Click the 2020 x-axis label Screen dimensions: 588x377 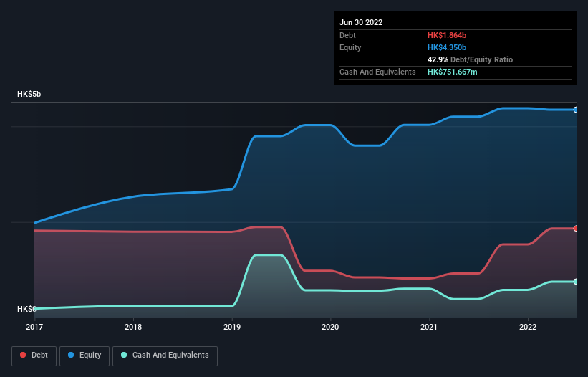330,327
